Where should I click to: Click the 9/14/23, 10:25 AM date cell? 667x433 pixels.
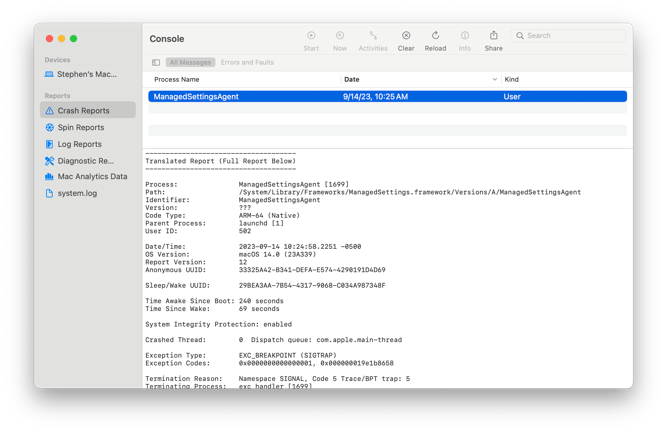pos(375,97)
